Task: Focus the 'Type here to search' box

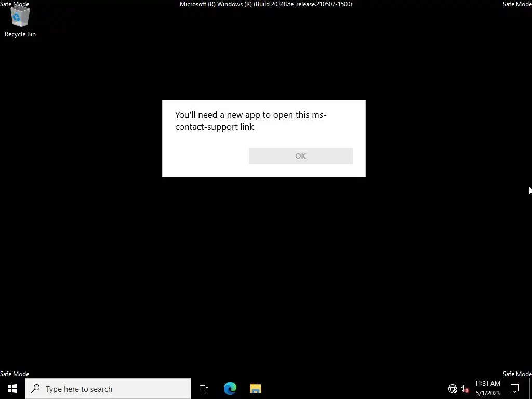Action: pos(108,389)
